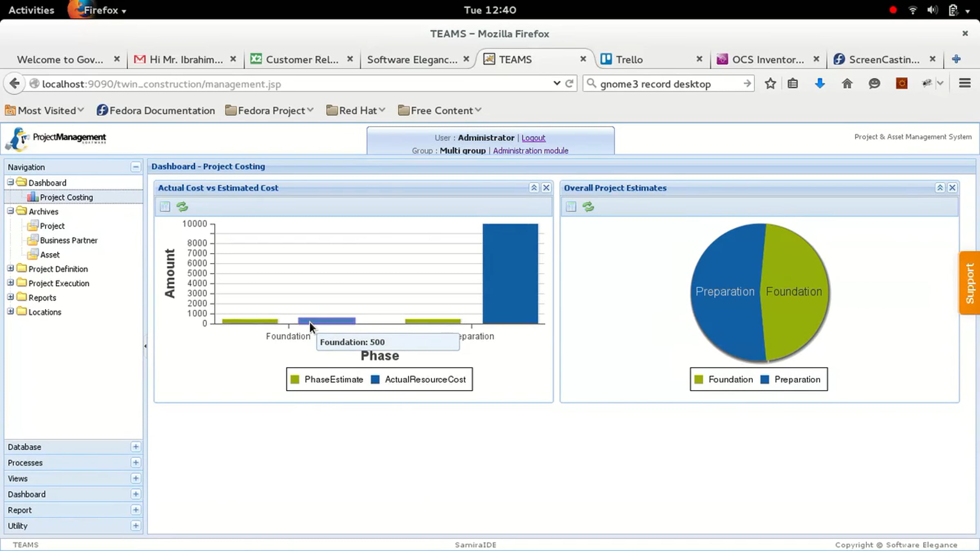Click the table view icon in Actual Cost panel

click(165, 207)
